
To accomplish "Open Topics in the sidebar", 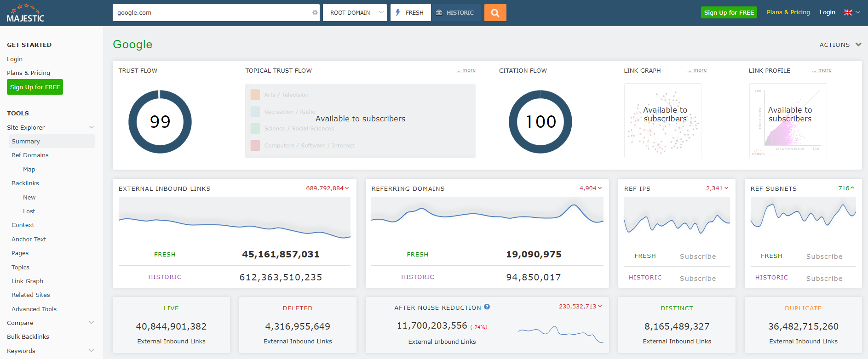I will [x=21, y=267].
